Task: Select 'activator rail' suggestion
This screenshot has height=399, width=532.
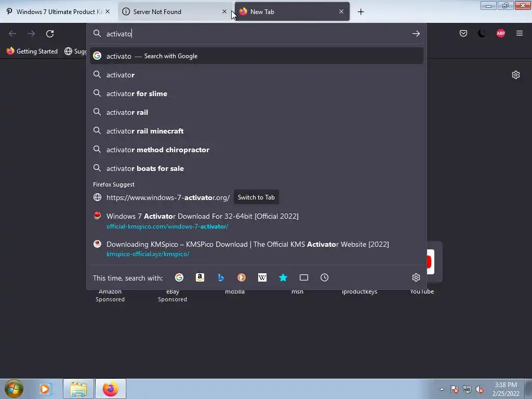Action: pyautogui.click(x=257, y=112)
